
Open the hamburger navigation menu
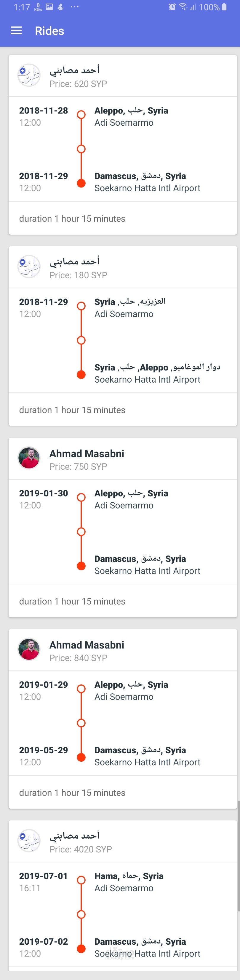pyautogui.click(x=16, y=31)
